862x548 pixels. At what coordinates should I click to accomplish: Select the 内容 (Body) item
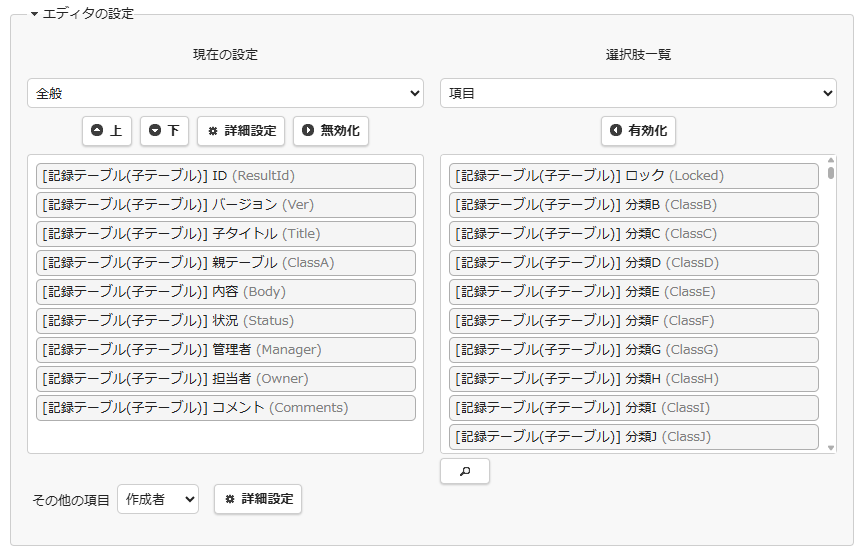pyautogui.click(x=226, y=292)
